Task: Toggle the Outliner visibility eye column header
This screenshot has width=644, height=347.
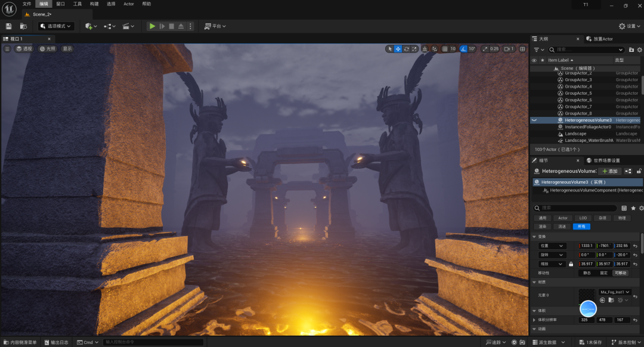Action: [x=534, y=60]
